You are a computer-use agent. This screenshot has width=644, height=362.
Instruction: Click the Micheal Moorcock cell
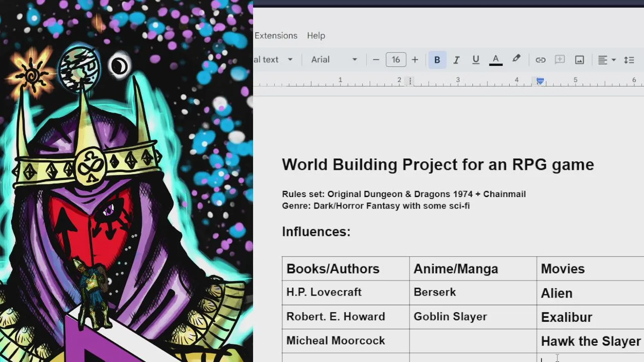[x=346, y=341]
